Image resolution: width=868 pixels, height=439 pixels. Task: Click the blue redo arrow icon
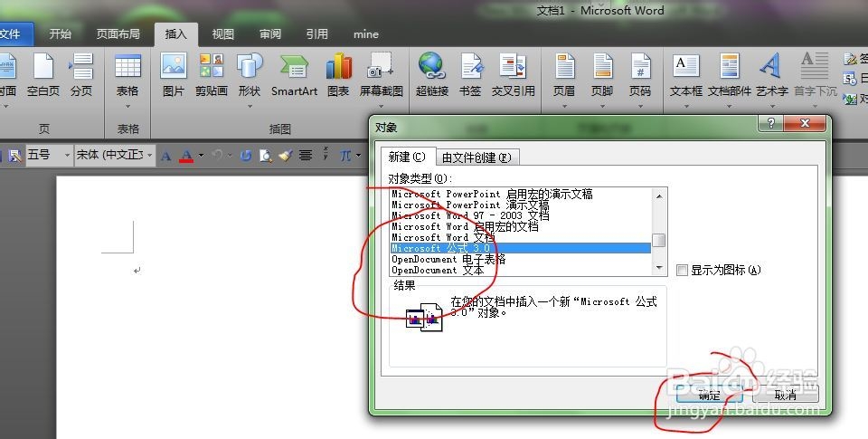[x=246, y=156]
